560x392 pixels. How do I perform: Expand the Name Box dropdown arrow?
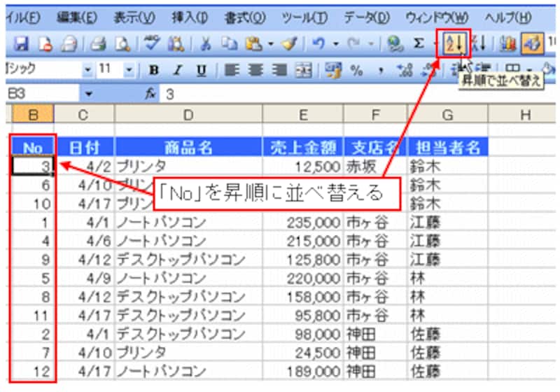click(x=88, y=93)
